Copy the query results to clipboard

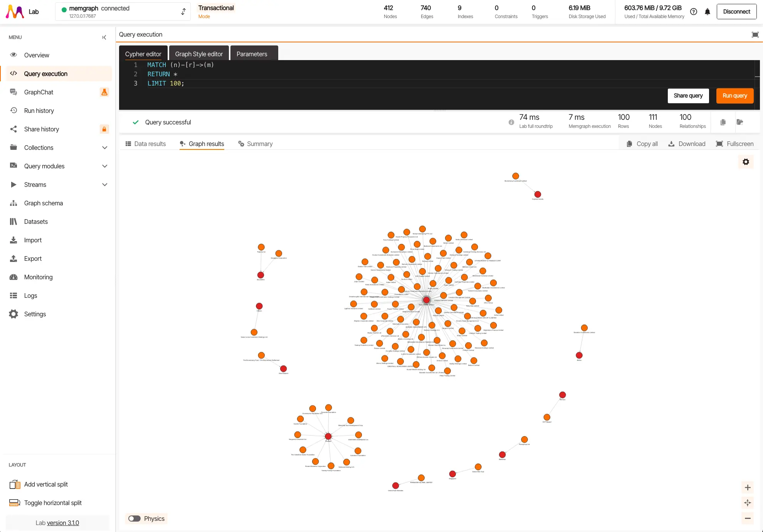(x=723, y=122)
